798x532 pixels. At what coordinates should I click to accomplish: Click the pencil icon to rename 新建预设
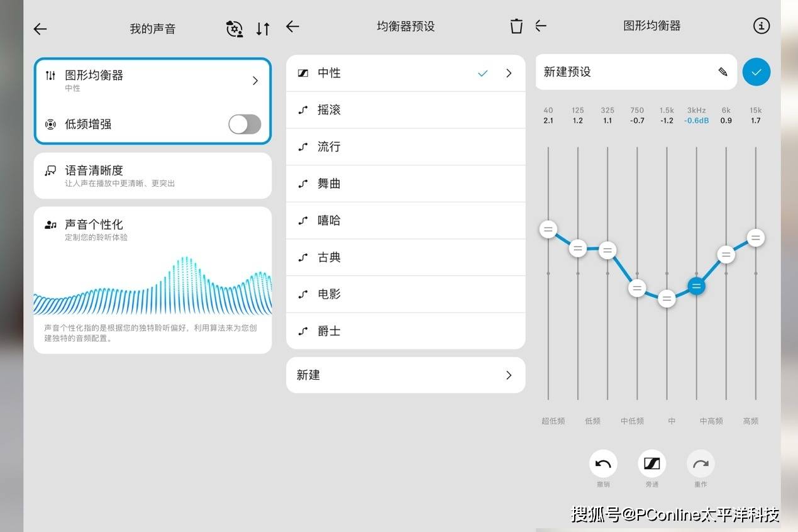(x=723, y=72)
